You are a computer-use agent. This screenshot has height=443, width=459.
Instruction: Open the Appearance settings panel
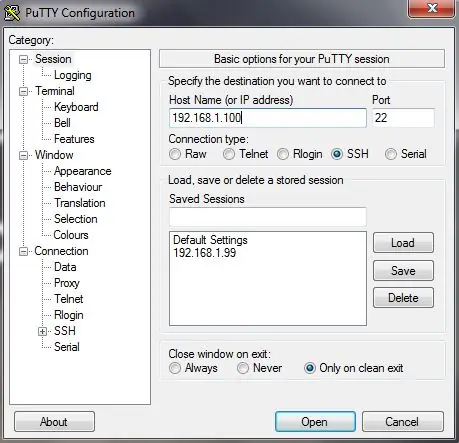click(83, 171)
